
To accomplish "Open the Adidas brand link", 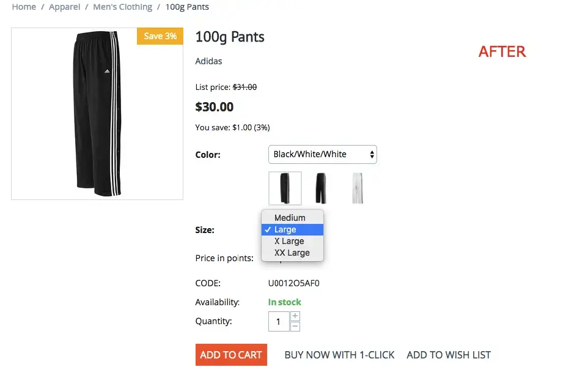I will [x=208, y=61].
